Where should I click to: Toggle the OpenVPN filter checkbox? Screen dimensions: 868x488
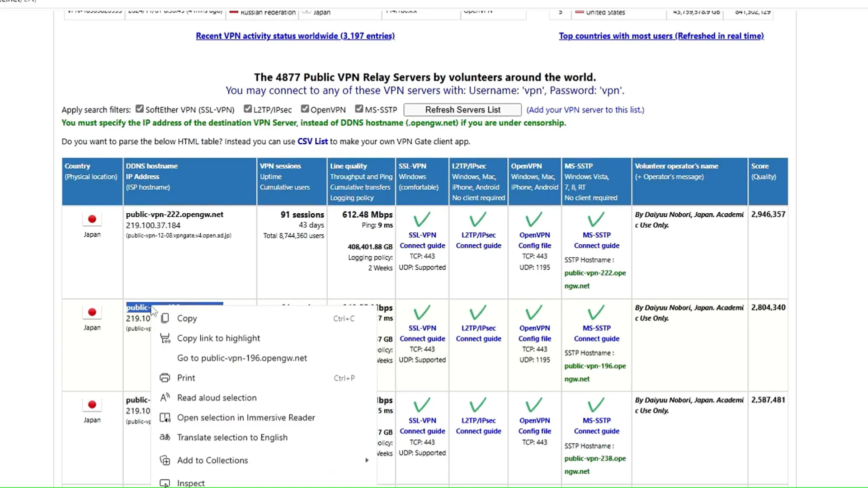point(305,109)
